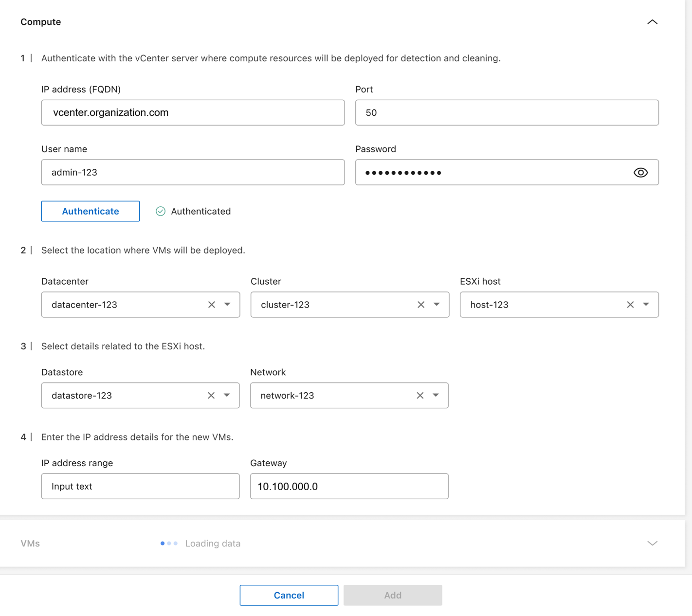Open the Datastore dropdown list

pos(226,396)
